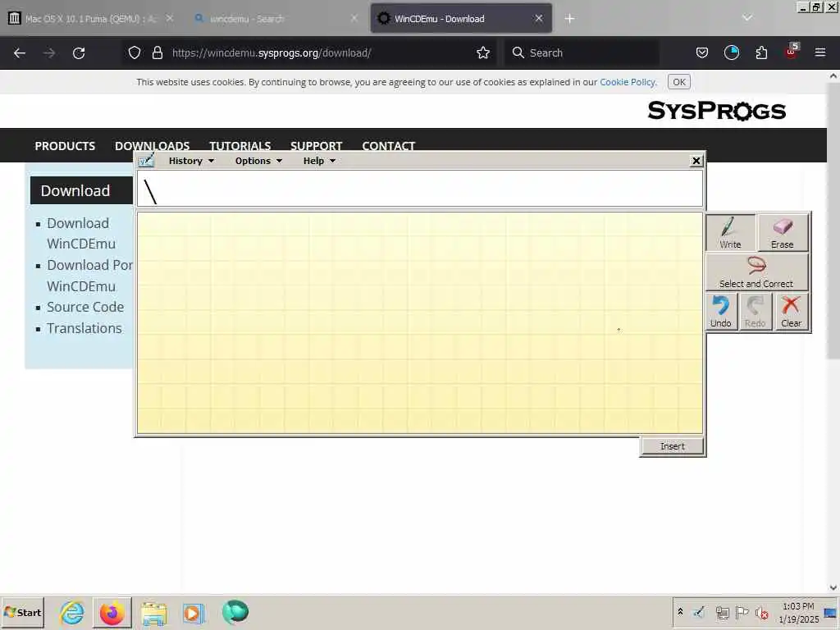The width and height of the screenshot is (840, 630).
Task: Clear the math input area
Action: point(791,311)
